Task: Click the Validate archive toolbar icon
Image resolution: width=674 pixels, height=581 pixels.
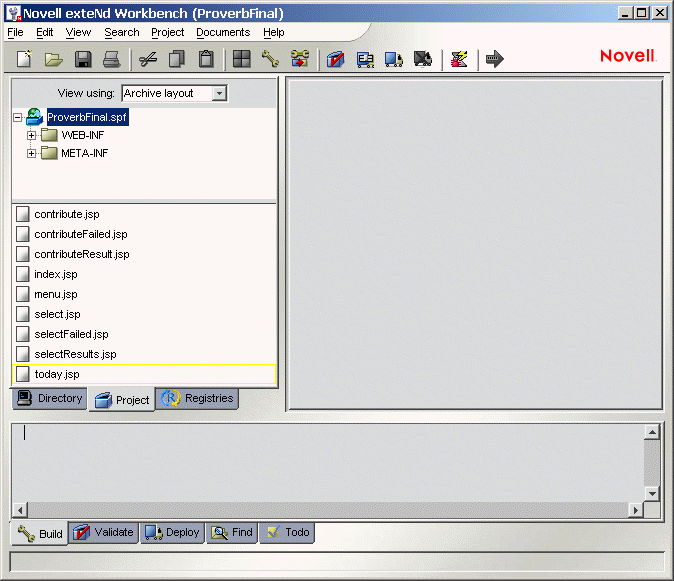Action: click(336, 60)
